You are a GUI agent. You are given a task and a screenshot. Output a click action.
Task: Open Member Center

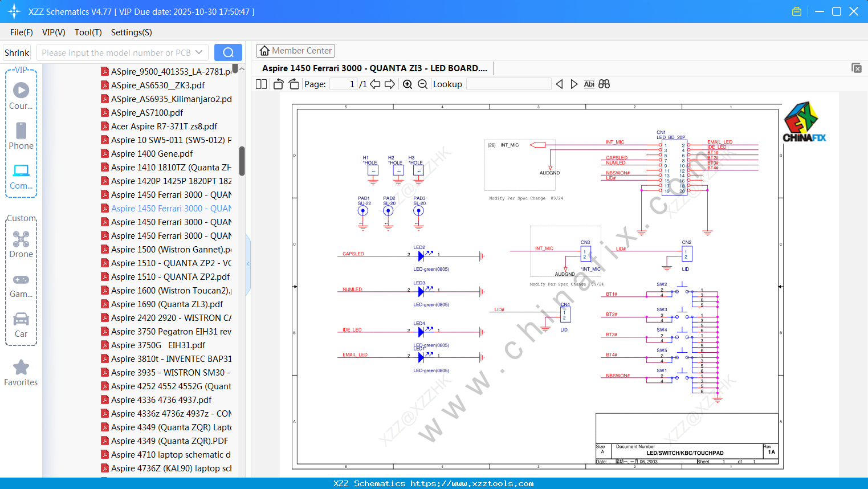[295, 51]
